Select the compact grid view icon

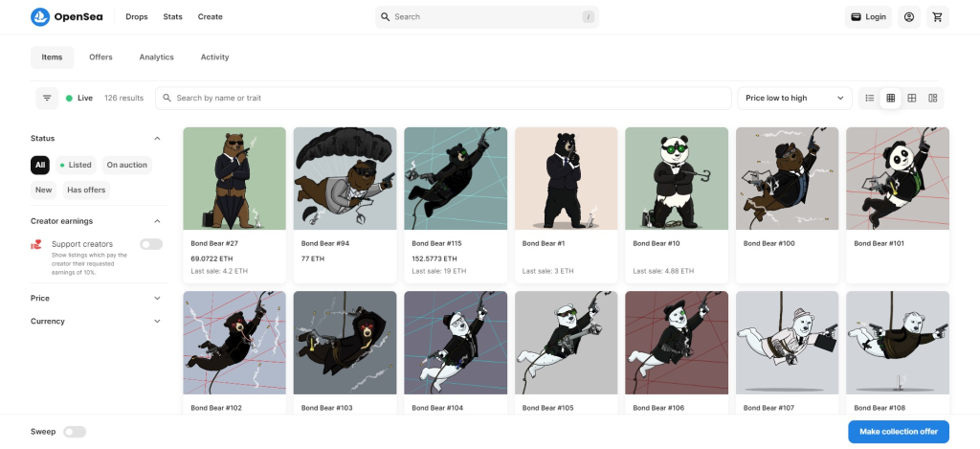point(891,98)
